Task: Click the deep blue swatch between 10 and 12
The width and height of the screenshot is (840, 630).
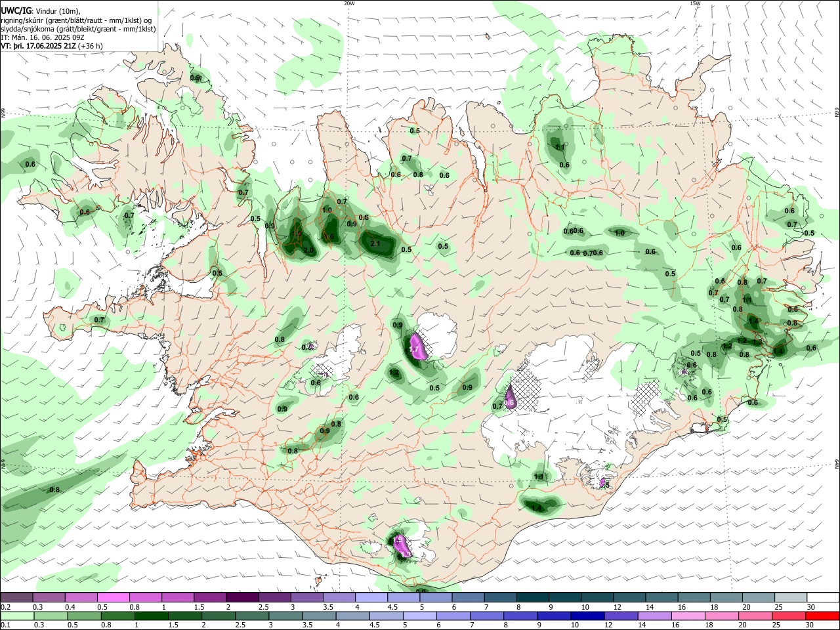Action: 588,616
